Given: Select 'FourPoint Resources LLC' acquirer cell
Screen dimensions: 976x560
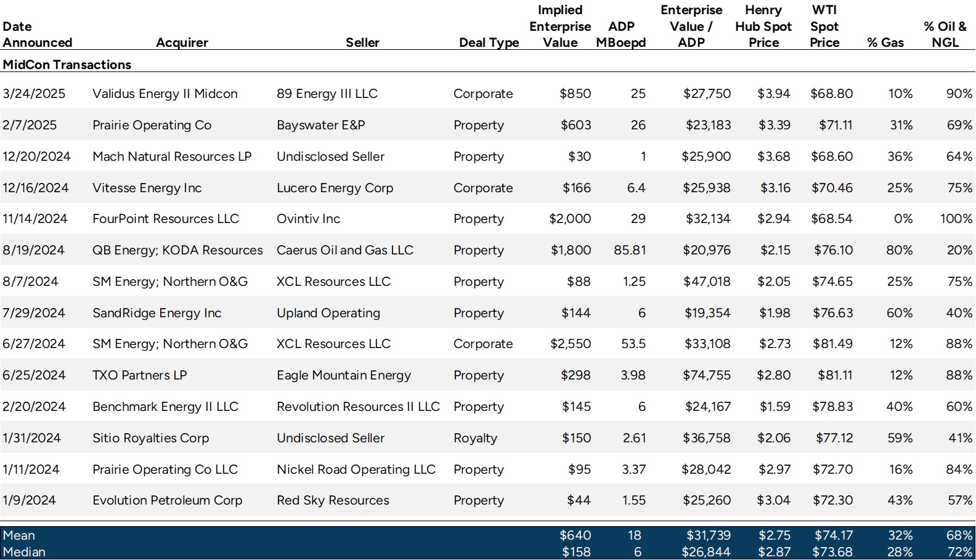Looking at the screenshot, I should 166,219.
